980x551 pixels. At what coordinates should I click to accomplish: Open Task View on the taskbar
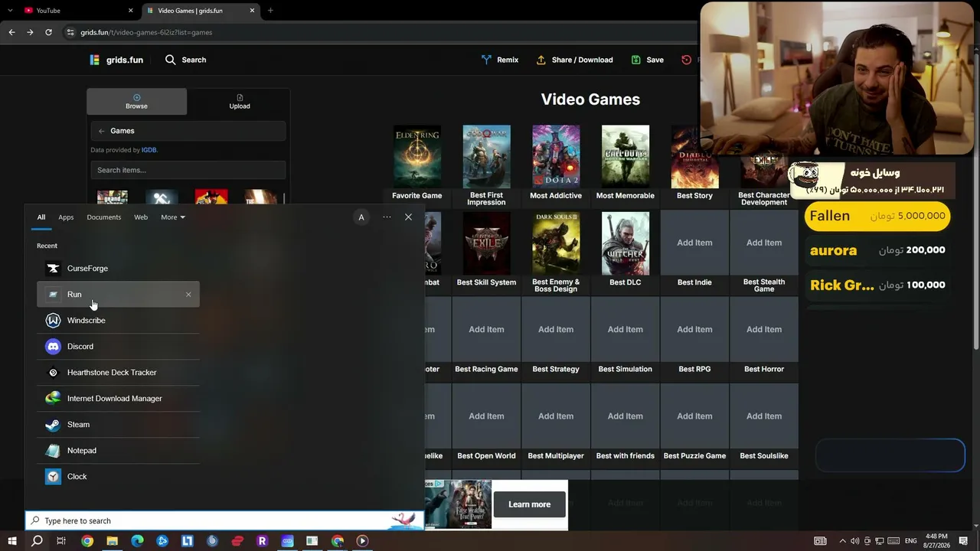(61, 541)
